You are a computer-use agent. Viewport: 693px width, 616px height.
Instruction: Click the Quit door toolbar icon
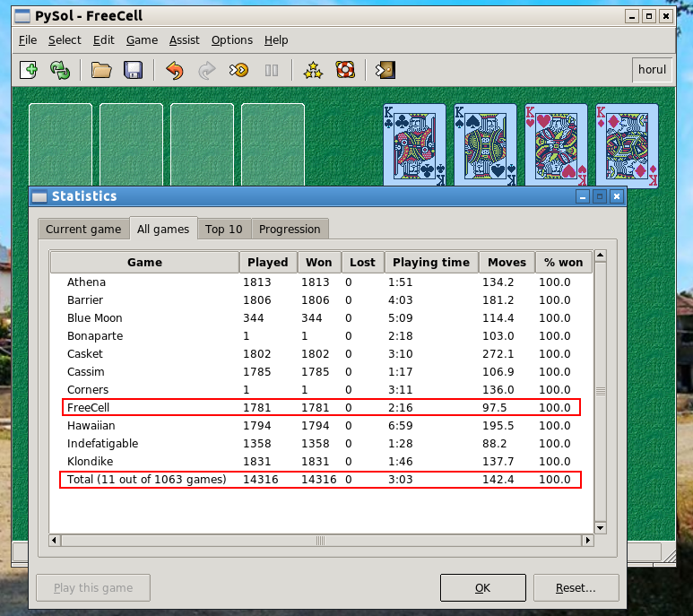point(385,70)
